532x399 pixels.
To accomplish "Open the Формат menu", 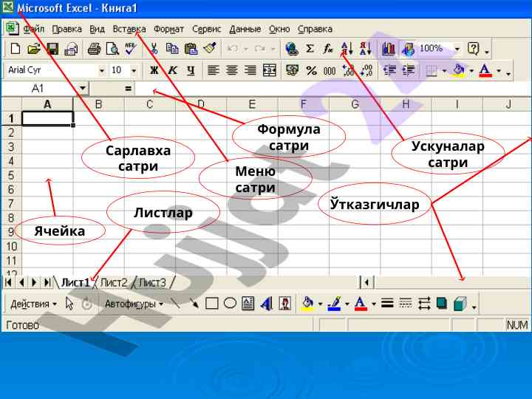I will [168, 29].
